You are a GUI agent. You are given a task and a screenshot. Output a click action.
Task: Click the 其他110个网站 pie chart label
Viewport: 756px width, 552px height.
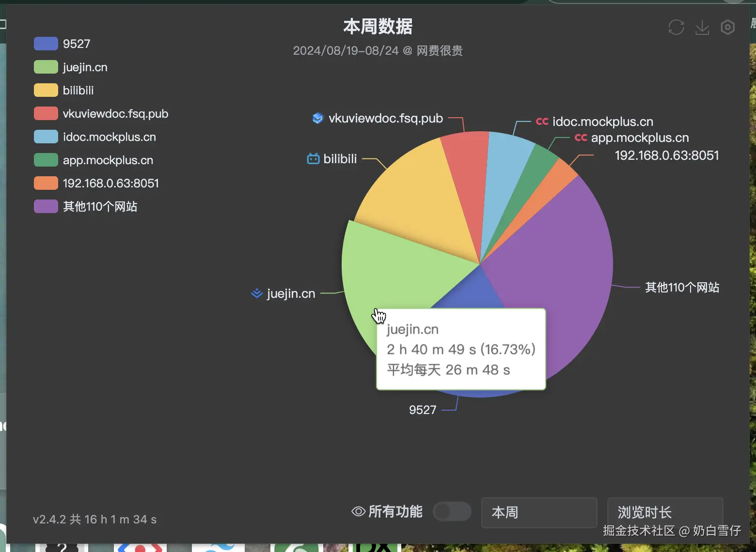pyautogui.click(x=682, y=288)
